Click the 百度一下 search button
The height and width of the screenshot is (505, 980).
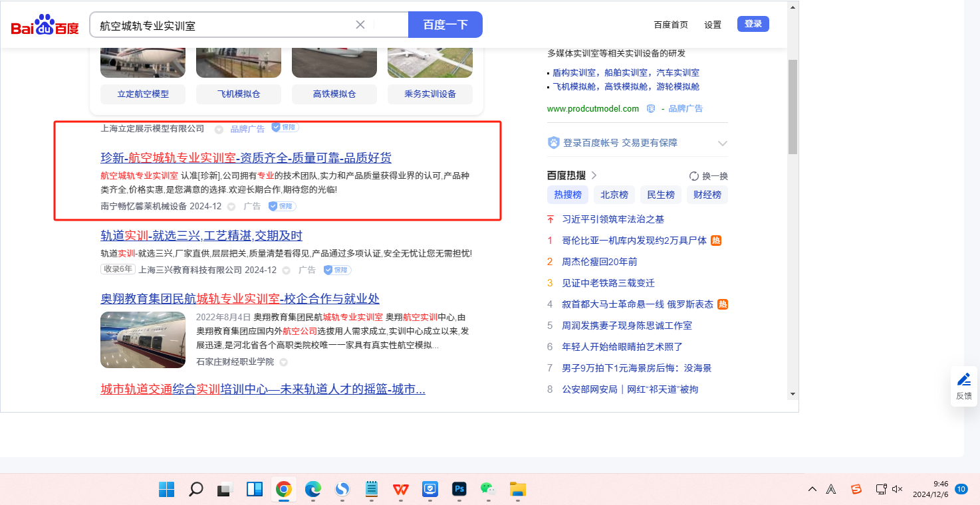[445, 25]
